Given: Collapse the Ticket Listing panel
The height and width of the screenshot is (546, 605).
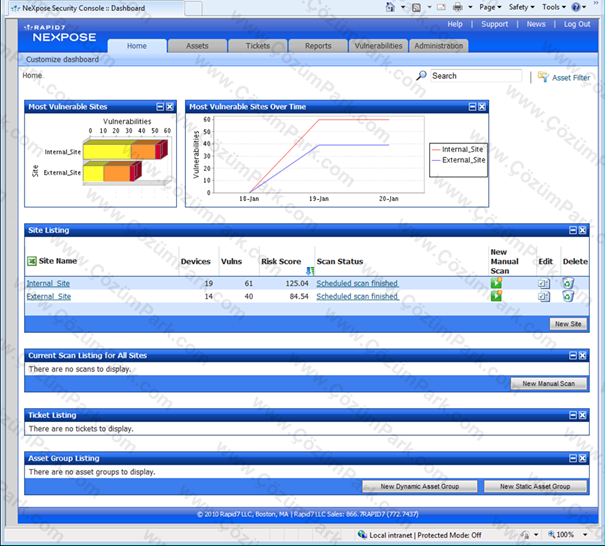Looking at the screenshot, I should point(573,415).
